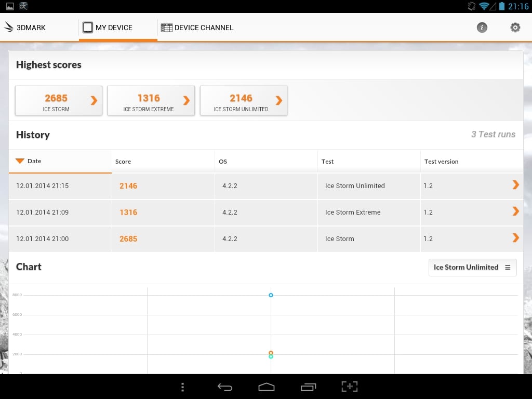Click the OS column header
The height and width of the screenshot is (399, 532).
[x=266, y=162]
